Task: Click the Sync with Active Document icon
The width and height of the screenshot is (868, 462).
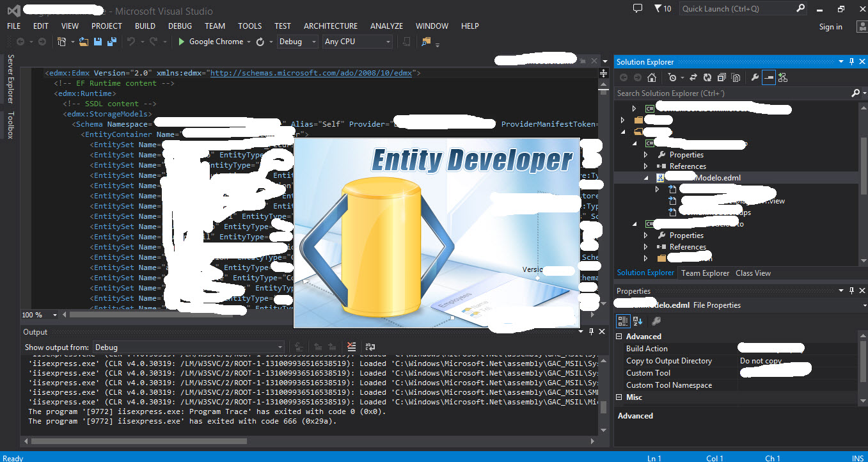Action: point(693,77)
